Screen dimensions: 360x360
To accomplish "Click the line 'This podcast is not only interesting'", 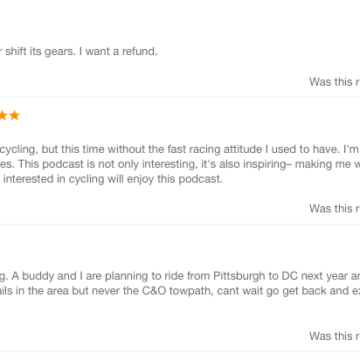I will pyautogui.click(x=180, y=164).
